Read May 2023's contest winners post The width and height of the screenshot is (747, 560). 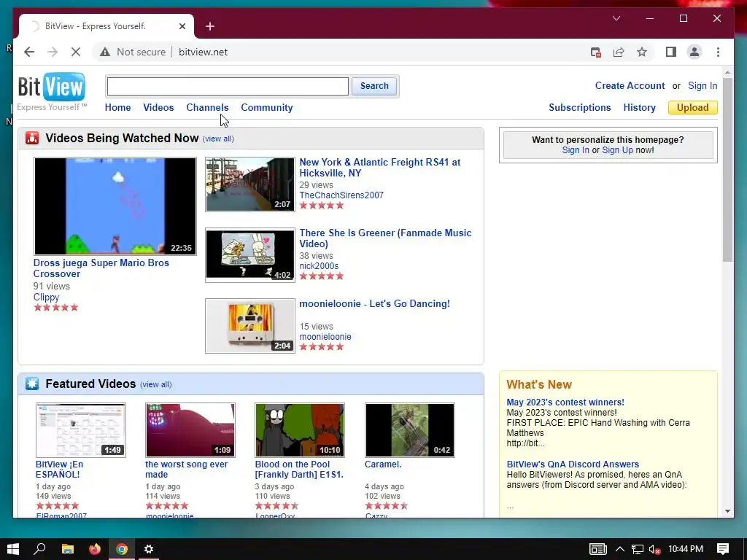click(x=565, y=402)
